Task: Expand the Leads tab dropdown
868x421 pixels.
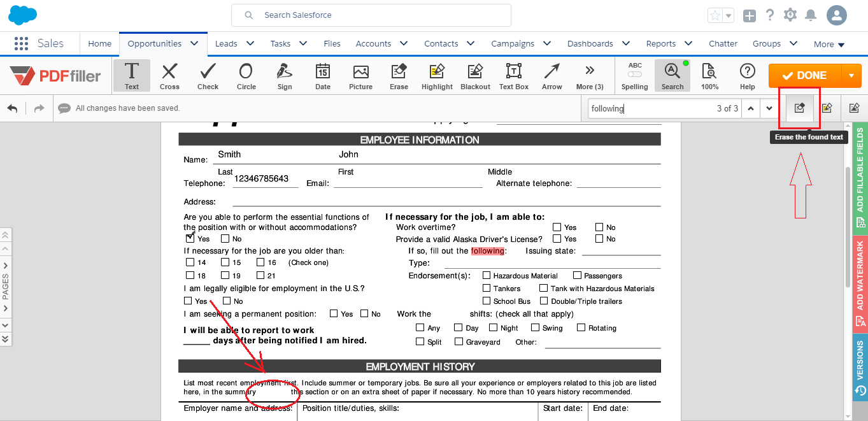Action: coord(250,43)
